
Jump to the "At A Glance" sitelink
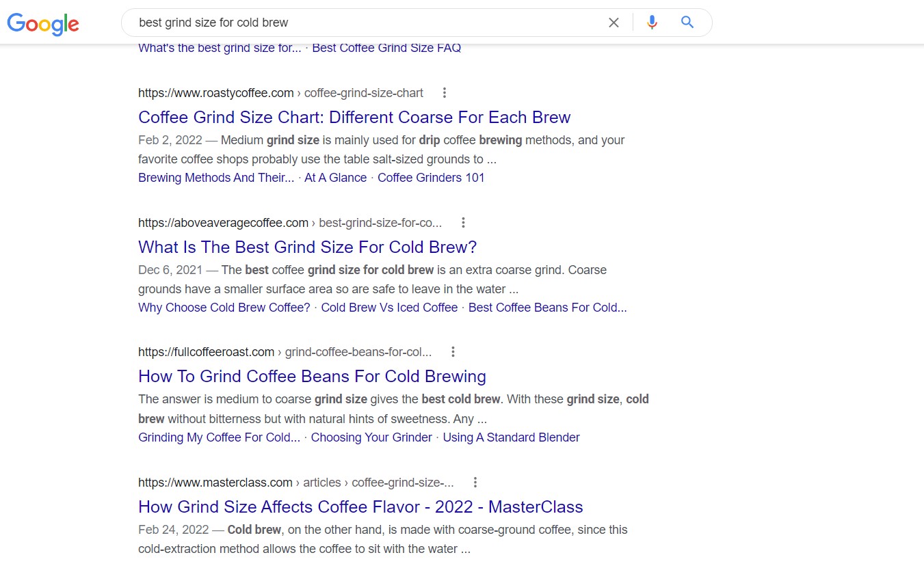(x=335, y=178)
